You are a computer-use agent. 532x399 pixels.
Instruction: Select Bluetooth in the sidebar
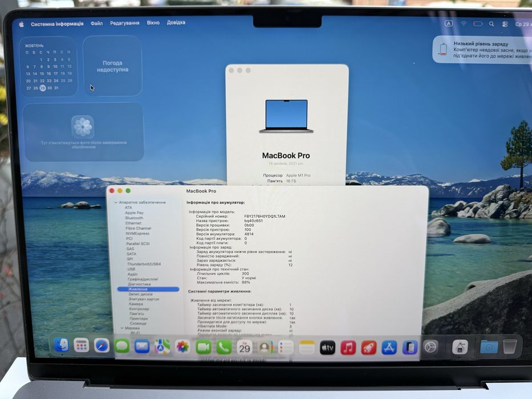tap(135, 218)
